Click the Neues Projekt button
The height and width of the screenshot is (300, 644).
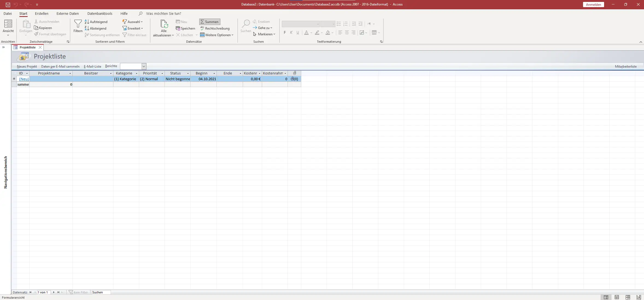coord(27,67)
